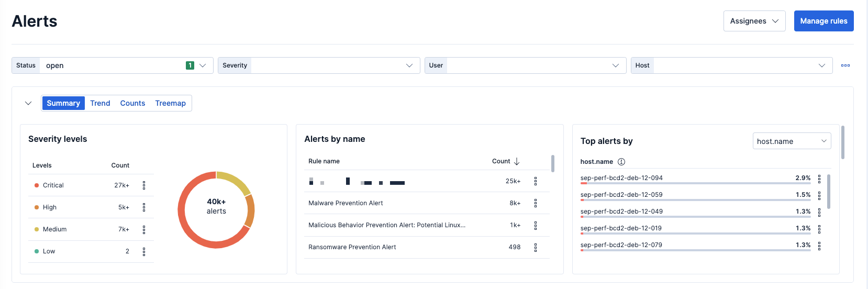The image size is (868, 289).
Task: Click the Top alerts panel scrollbar
Action: [x=842, y=142]
